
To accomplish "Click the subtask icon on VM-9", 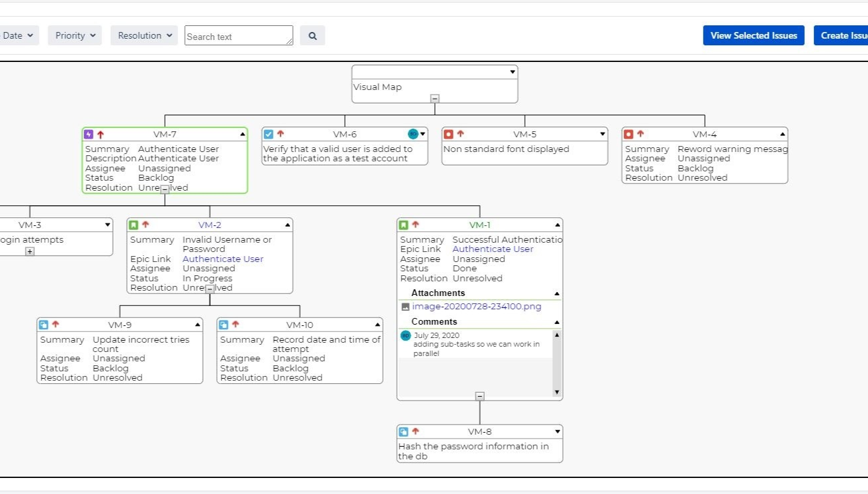I will coord(43,325).
